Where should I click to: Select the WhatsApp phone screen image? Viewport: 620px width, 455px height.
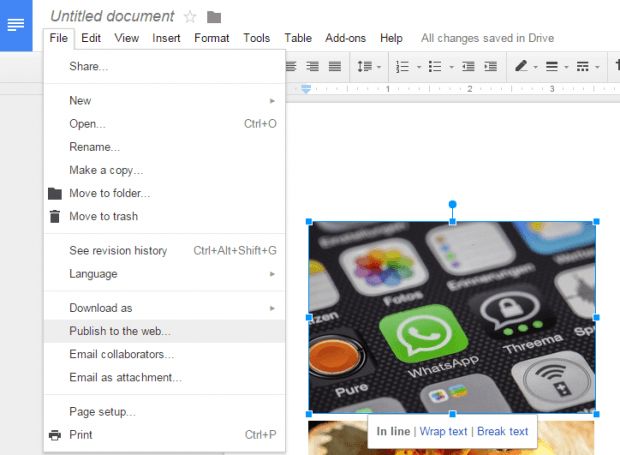pos(452,317)
